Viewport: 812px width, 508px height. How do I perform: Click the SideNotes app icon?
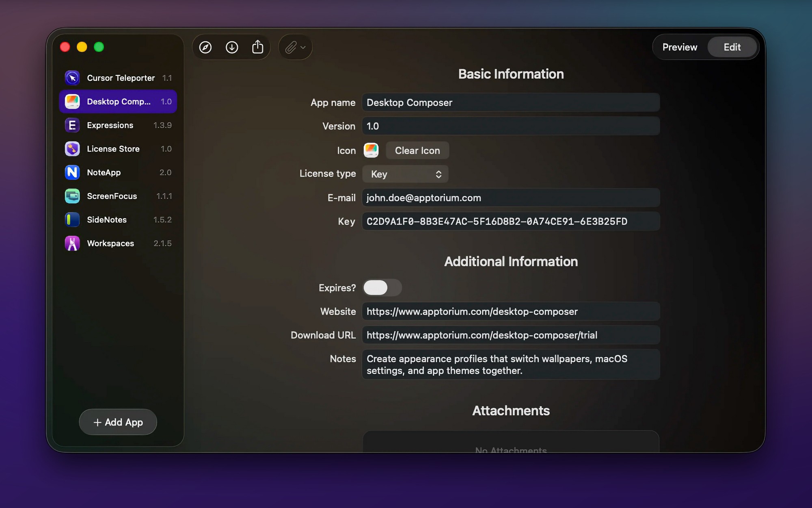(x=72, y=219)
